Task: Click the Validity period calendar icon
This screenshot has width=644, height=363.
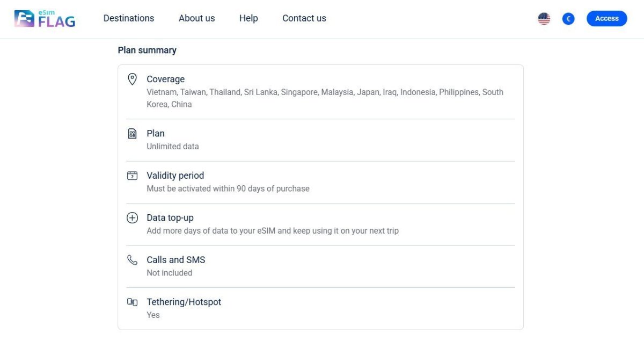Action: click(132, 176)
